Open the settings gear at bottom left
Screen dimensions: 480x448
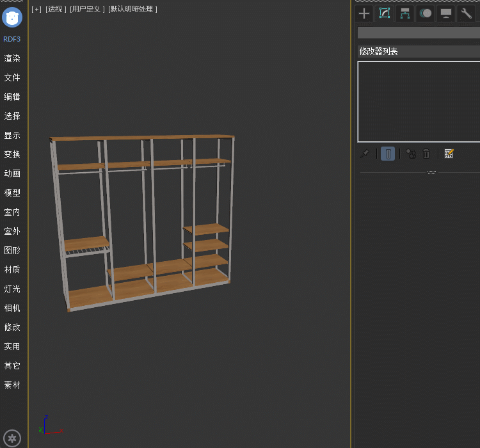click(12, 438)
